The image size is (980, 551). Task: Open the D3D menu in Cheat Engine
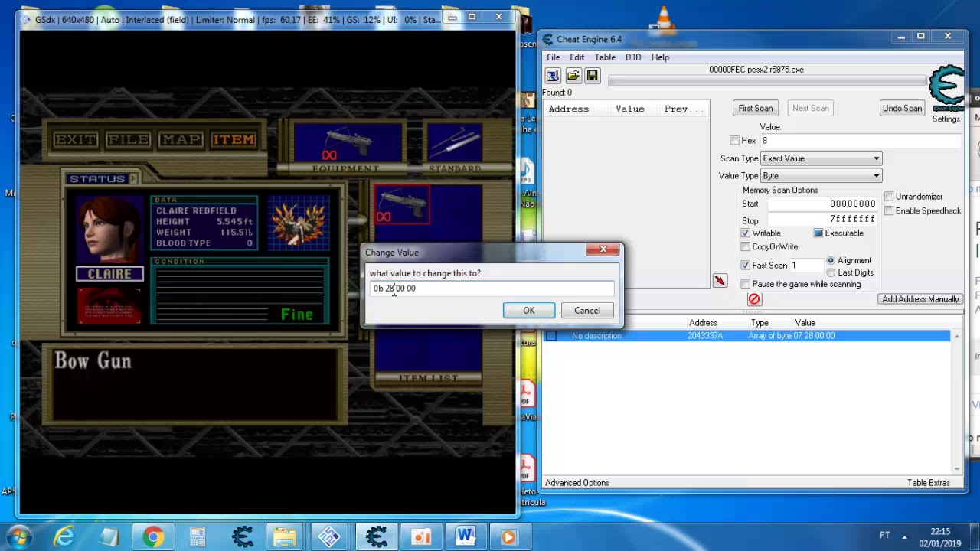[632, 57]
